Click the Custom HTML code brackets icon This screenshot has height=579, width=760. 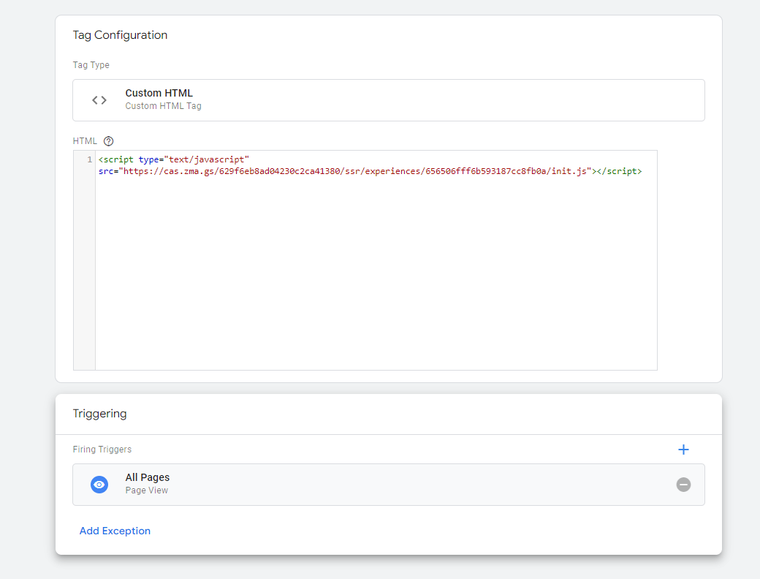point(99,100)
